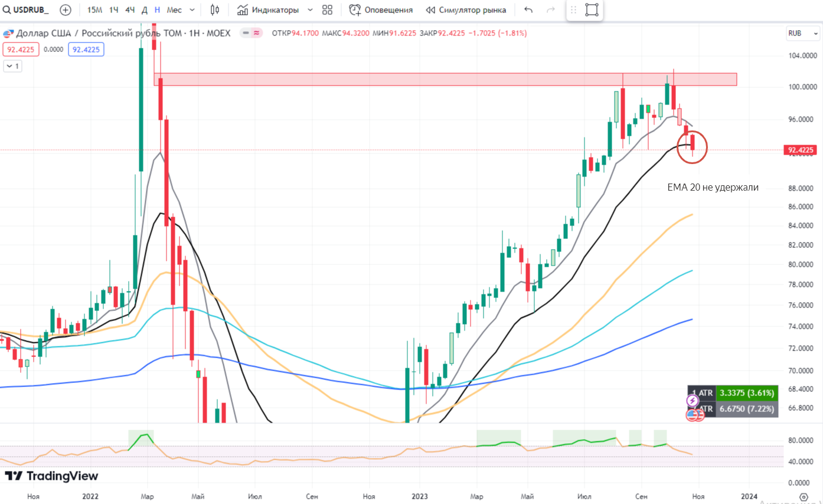Viewport: 823px width, 504px height.
Task: Expand the timeframe list dropdown arrow
Action: (192, 10)
